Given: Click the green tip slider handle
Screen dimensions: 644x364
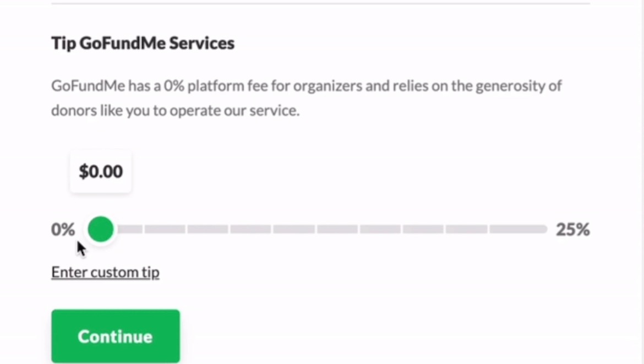Looking at the screenshot, I should point(100,229).
